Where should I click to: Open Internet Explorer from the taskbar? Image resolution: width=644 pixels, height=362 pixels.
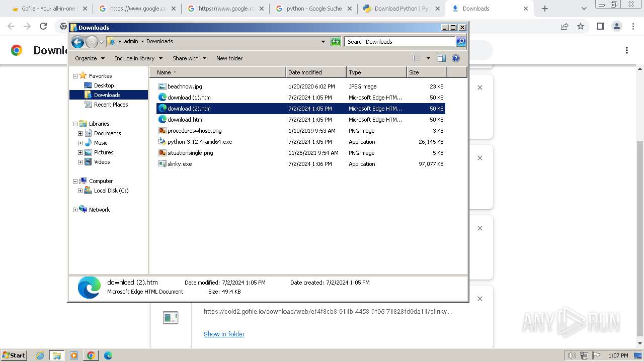(x=40, y=355)
